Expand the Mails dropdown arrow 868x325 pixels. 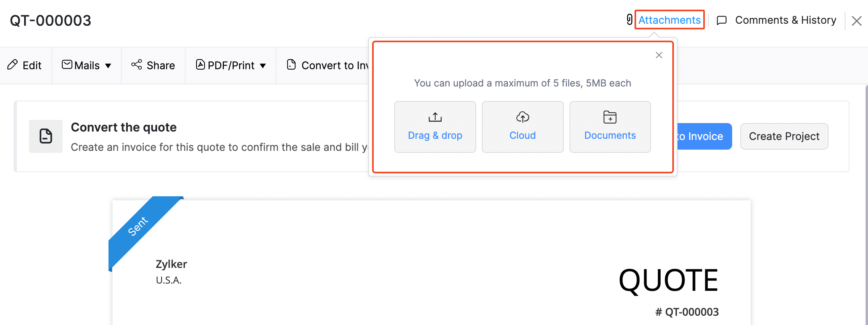pos(108,66)
